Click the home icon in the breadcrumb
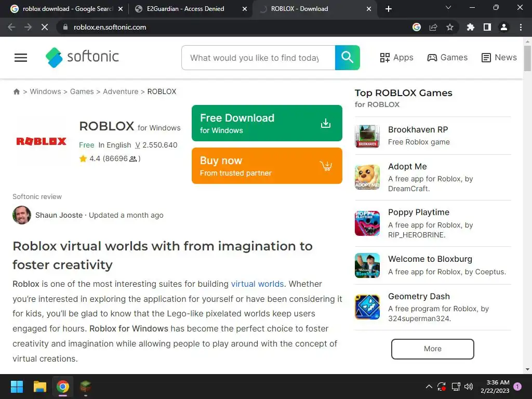The image size is (532, 399). (16, 91)
